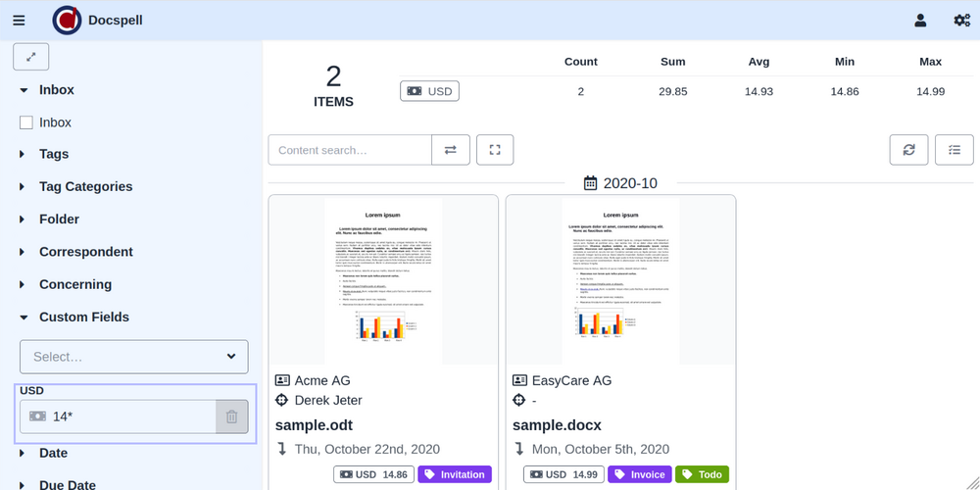Screen dimensions: 980x490
Task: Open the settings gears icon
Action: coord(961,20)
